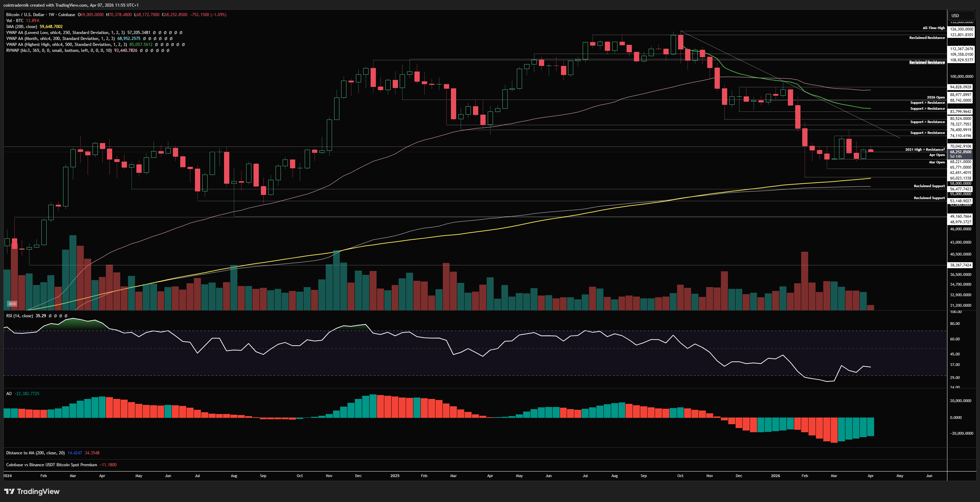Image resolution: width=980 pixels, height=502 pixels.
Task: Click the RSI (14, close) legend label
Action: 19,316
